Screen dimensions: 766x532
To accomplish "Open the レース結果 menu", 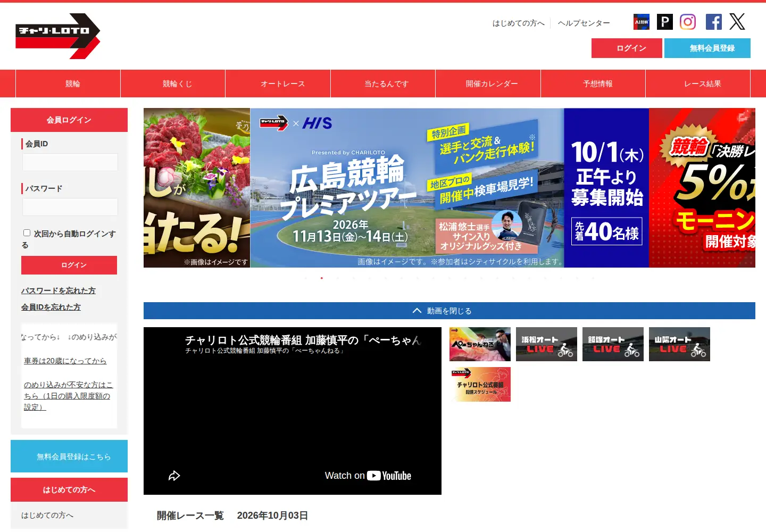I will pyautogui.click(x=698, y=84).
